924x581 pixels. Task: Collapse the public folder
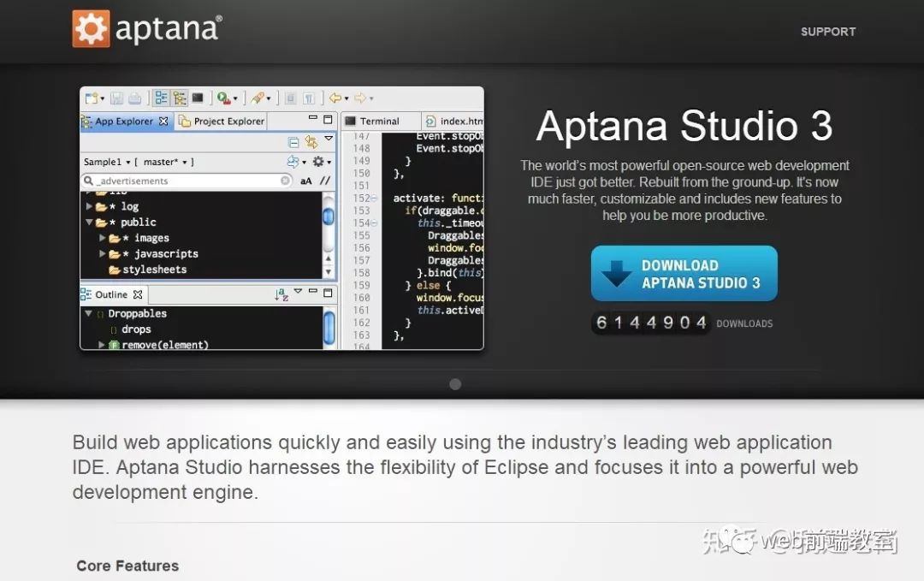tap(89, 222)
